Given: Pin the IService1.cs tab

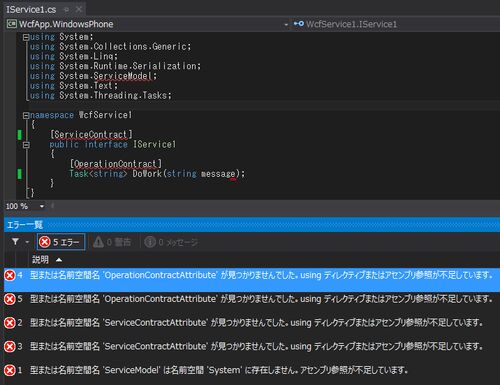Looking at the screenshot, I should [66, 10].
